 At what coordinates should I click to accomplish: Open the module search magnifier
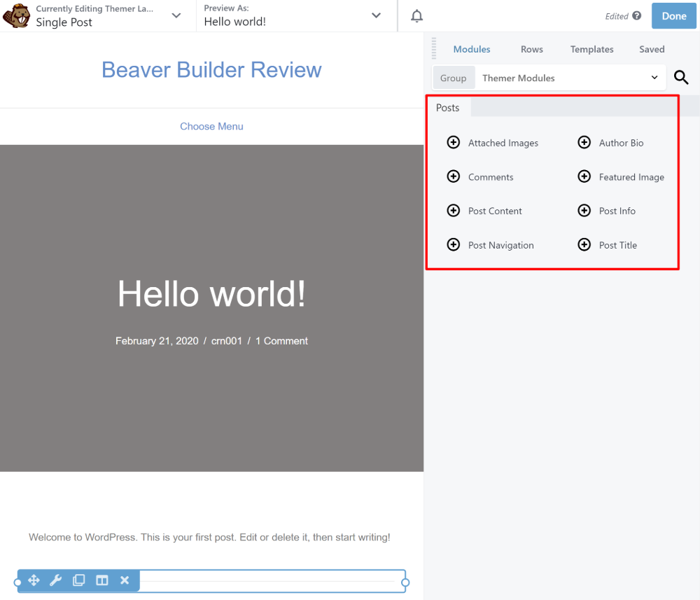click(x=681, y=77)
